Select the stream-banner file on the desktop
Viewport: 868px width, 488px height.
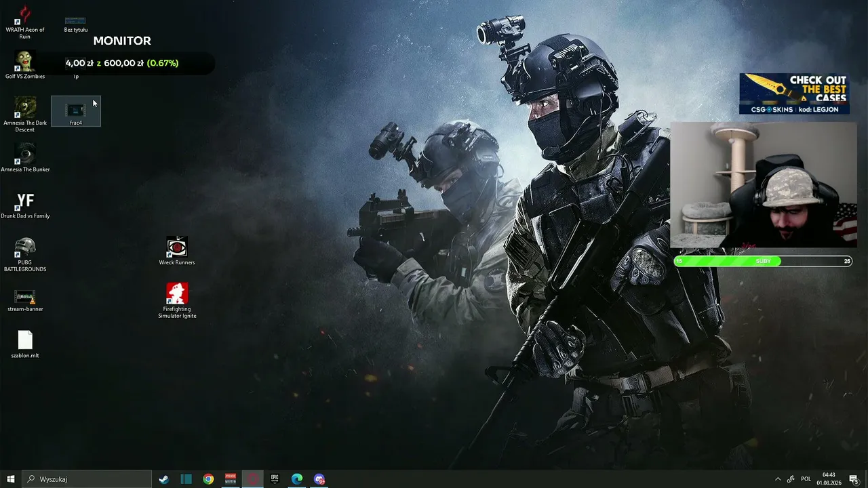click(x=25, y=301)
